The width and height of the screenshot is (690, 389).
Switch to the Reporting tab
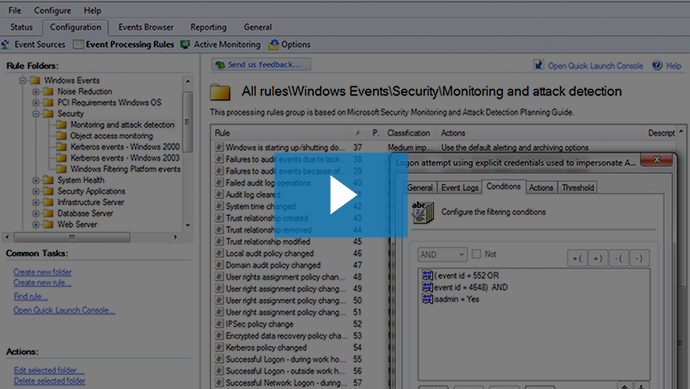click(208, 27)
